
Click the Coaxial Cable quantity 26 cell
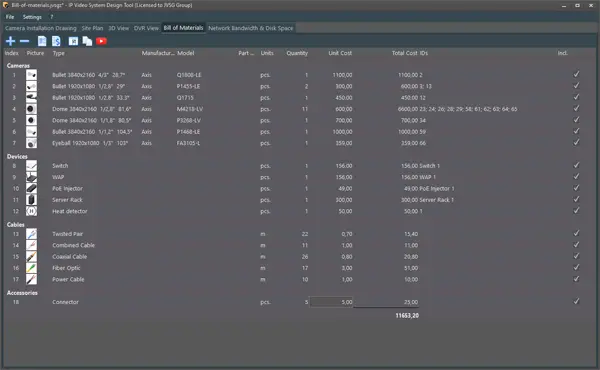point(305,257)
